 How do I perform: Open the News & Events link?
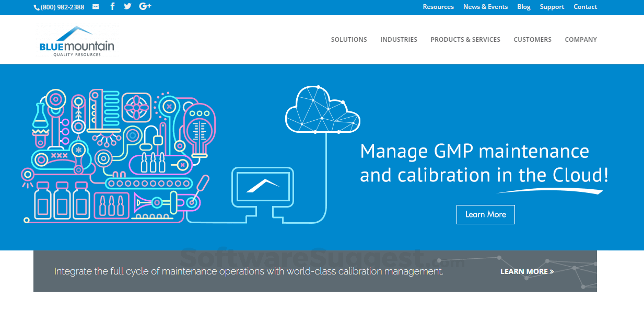tap(485, 7)
